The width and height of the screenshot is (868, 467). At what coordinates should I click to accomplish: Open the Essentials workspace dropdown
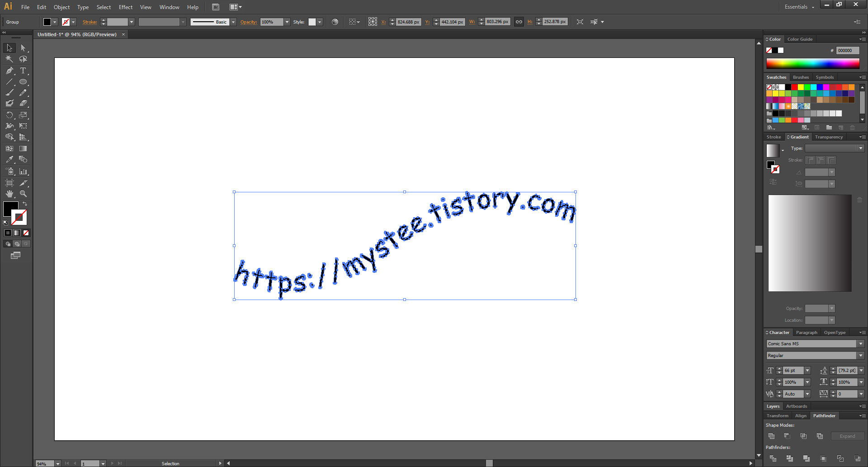click(x=799, y=7)
